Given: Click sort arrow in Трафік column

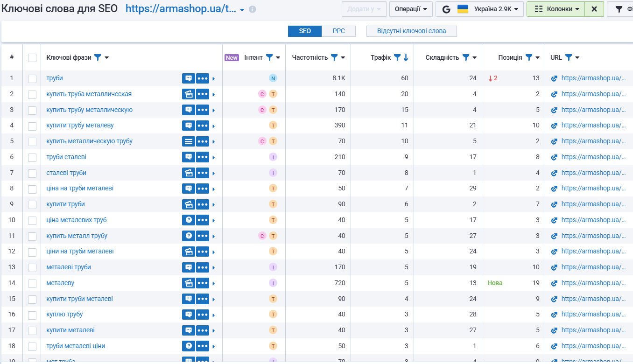Looking at the screenshot, I should (x=406, y=57).
